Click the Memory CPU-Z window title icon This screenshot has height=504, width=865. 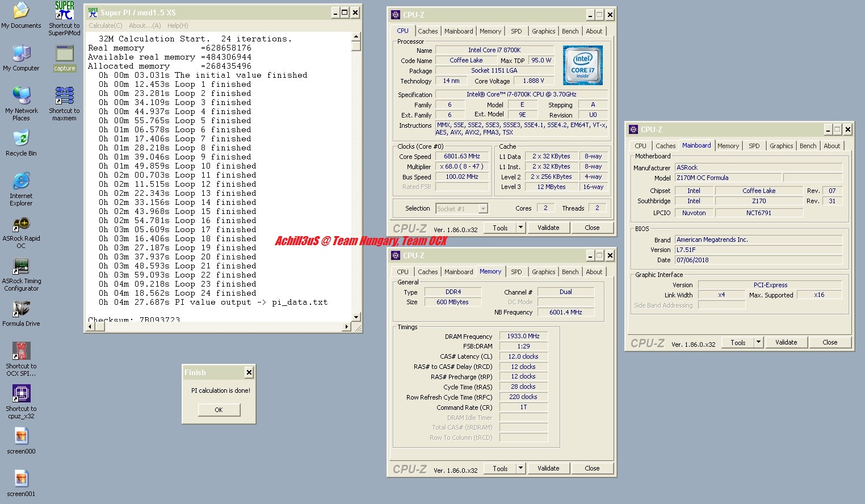pyautogui.click(x=396, y=255)
